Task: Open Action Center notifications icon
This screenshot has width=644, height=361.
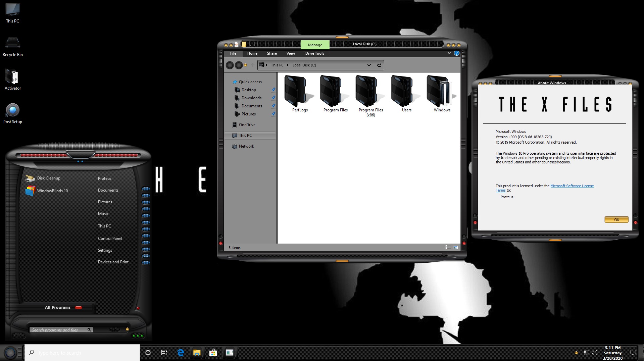Action: click(633, 353)
